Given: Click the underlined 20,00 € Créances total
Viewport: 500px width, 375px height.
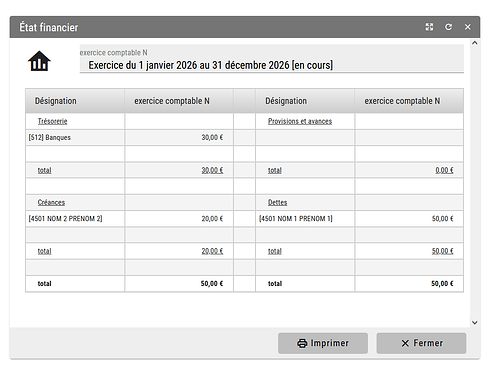Looking at the screenshot, I should coord(212,251).
